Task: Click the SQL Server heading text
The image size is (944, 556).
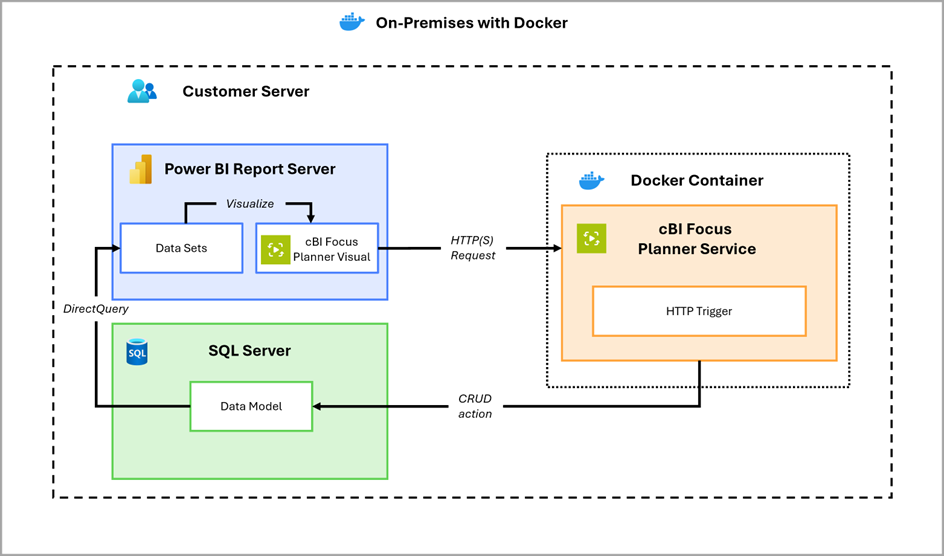Action: [x=249, y=351]
